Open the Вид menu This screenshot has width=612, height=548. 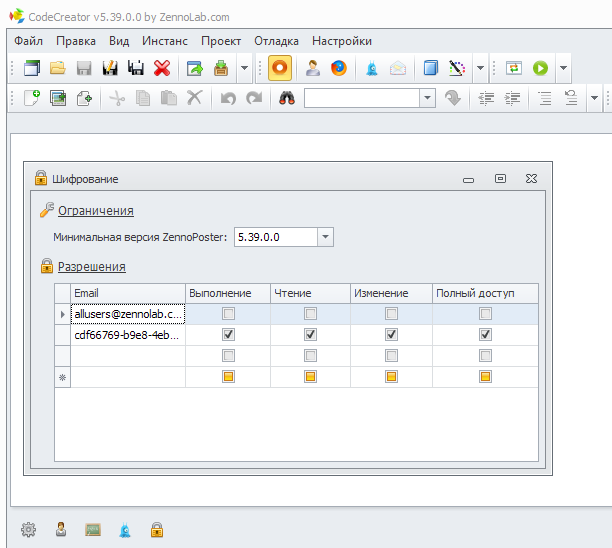point(119,41)
